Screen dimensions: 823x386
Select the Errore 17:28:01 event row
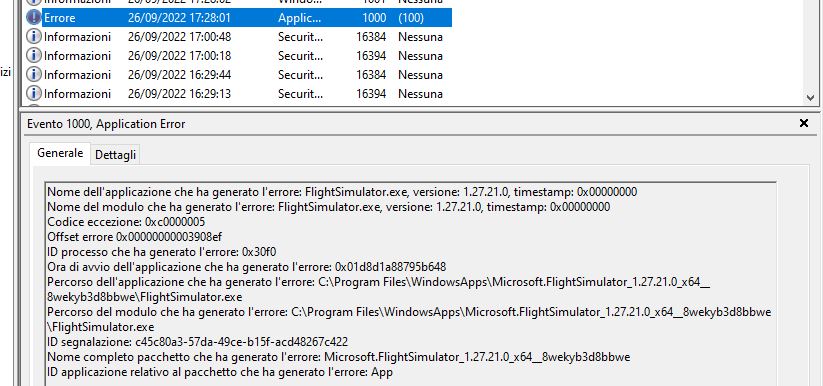pyautogui.click(x=239, y=18)
